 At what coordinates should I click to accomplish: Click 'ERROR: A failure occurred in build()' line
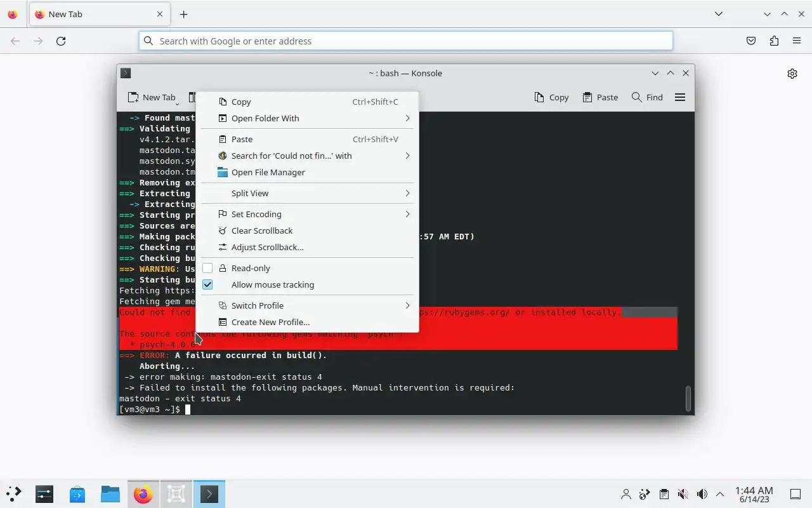tap(223, 356)
